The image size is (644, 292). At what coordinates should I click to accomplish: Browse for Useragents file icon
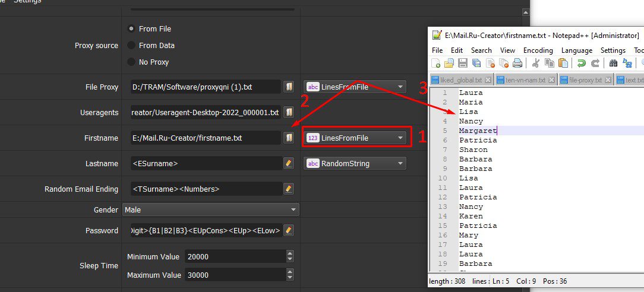tap(289, 112)
